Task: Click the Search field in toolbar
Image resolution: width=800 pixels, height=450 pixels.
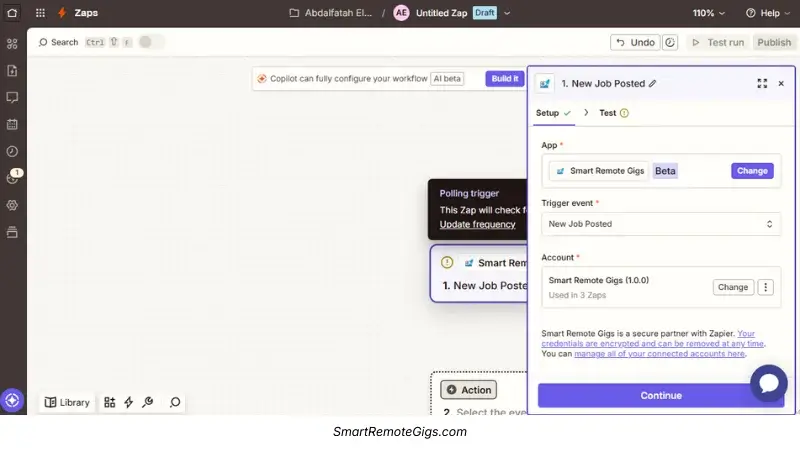Action: [59, 42]
